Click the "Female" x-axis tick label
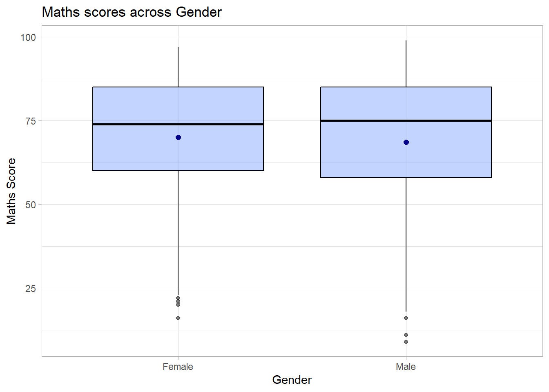This screenshot has height=392, width=549. 178,367
